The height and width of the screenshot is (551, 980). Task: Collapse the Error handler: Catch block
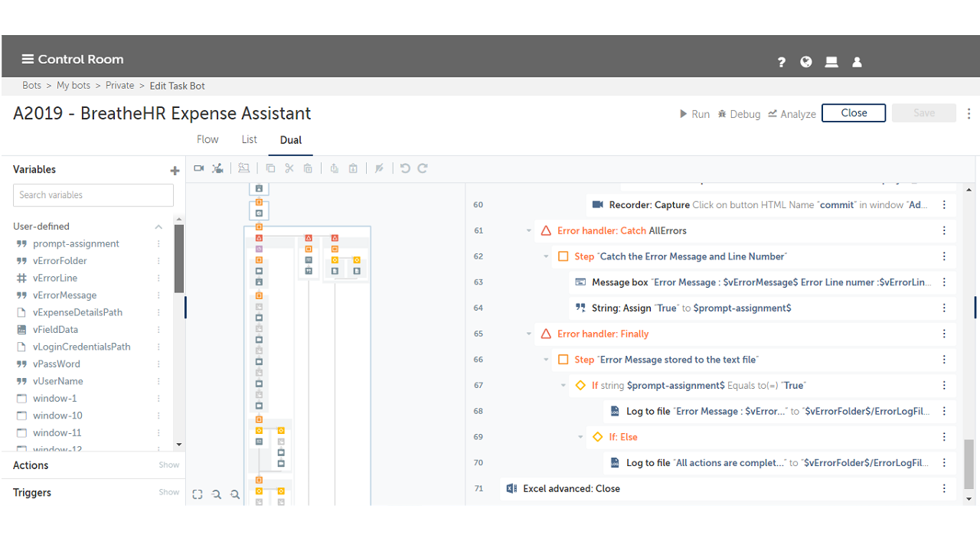pos(529,230)
